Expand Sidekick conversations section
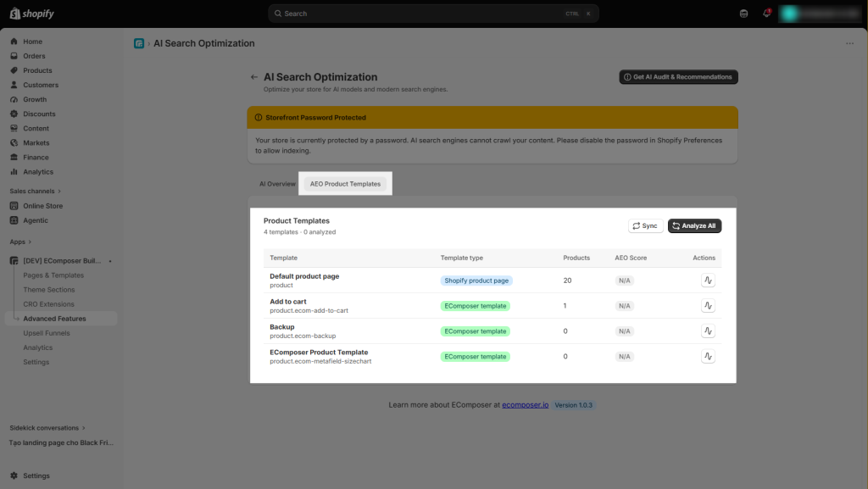Screen dimensions: 868x489 pos(47,428)
